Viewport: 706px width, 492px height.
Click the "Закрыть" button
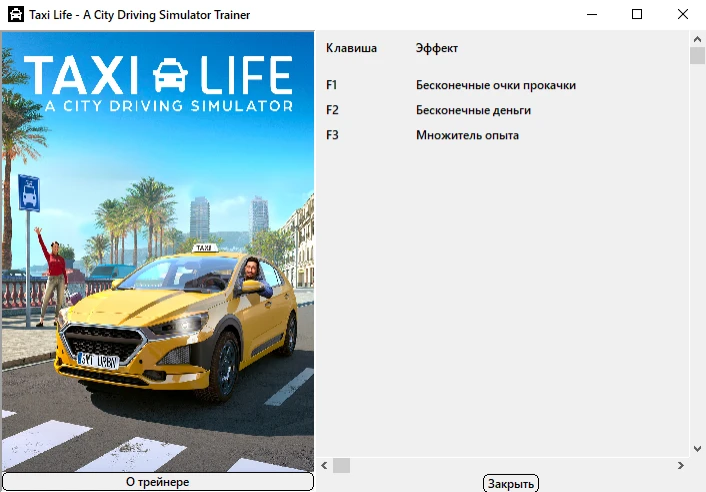coord(511,483)
